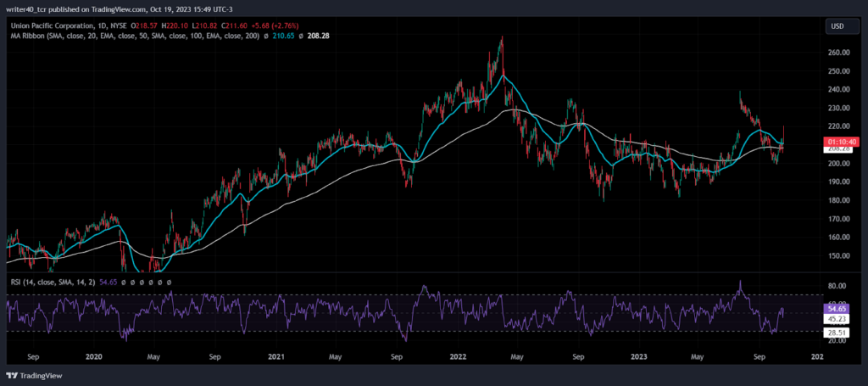Click the published-by header text writer40_tcr
The height and width of the screenshot is (386, 868).
click(x=26, y=9)
